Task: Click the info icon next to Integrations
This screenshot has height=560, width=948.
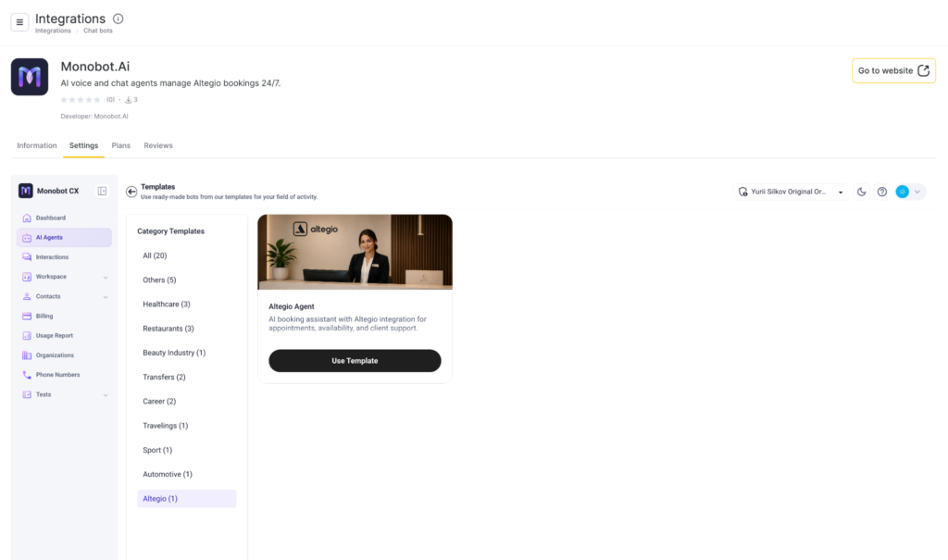Action: click(118, 19)
